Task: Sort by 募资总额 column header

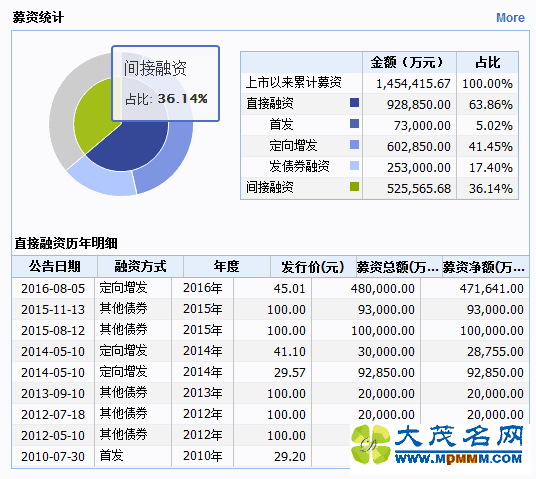Action: click(399, 266)
